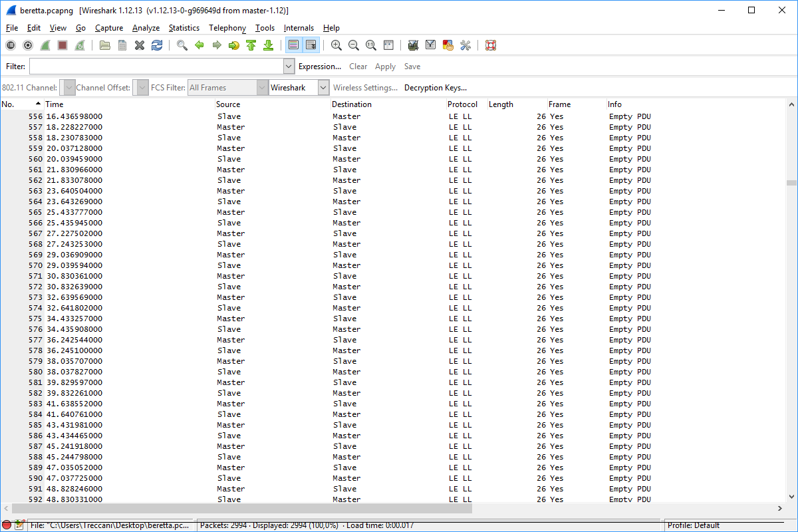Click the vertical scrollbar thumb
Image resolution: width=798 pixels, height=532 pixels.
pyautogui.click(x=791, y=183)
